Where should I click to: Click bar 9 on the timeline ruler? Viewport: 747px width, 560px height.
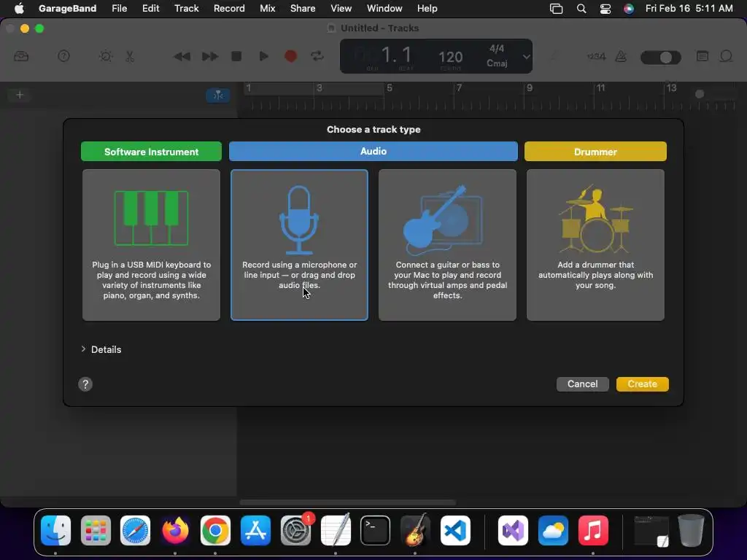tap(530, 88)
